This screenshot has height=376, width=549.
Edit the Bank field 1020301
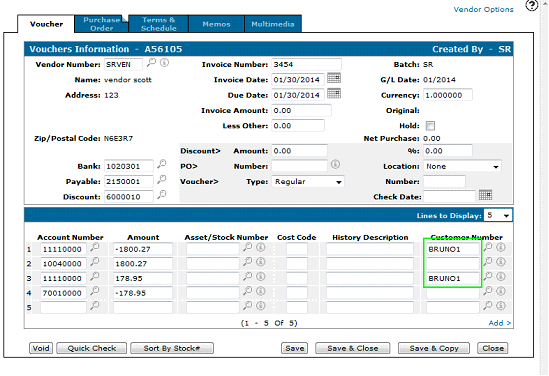coord(128,166)
